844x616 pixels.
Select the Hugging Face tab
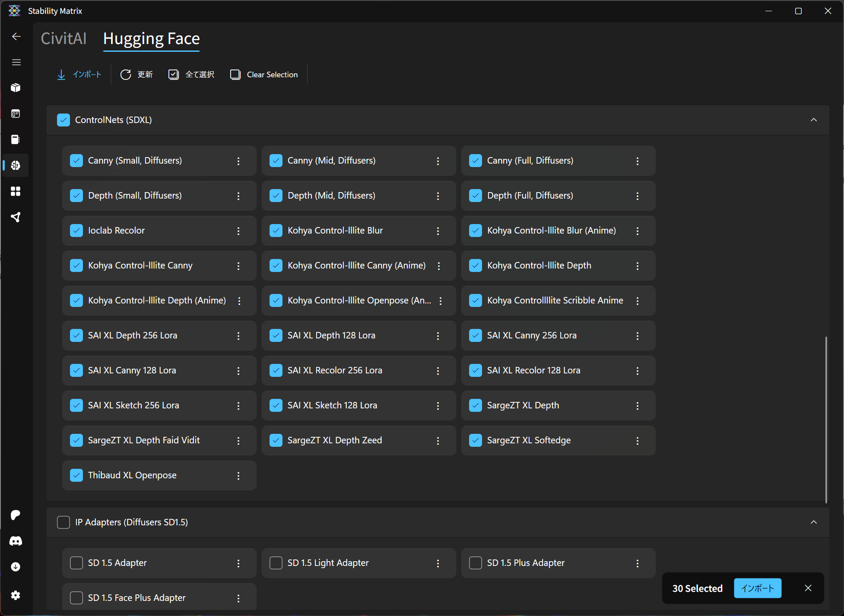[x=151, y=39]
